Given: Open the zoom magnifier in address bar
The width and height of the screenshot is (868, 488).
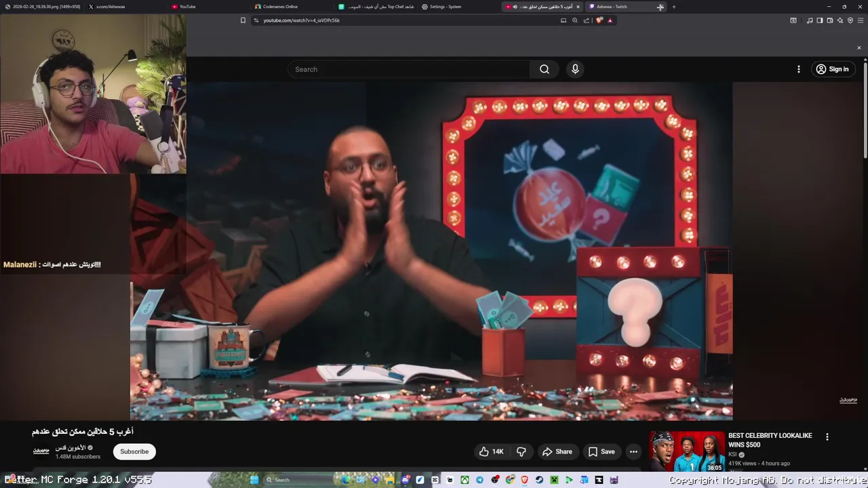Looking at the screenshot, I should [x=575, y=20].
